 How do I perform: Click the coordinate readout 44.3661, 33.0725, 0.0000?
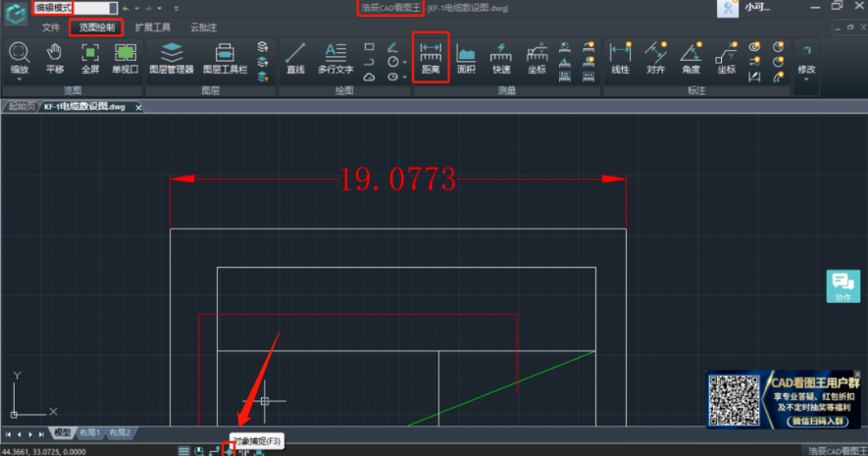[x=44, y=451]
